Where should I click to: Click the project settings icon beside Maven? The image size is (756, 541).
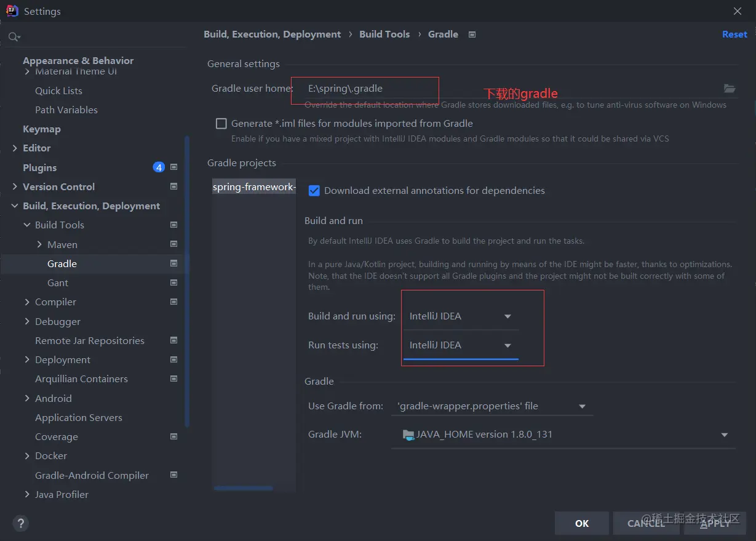(174, 244)
